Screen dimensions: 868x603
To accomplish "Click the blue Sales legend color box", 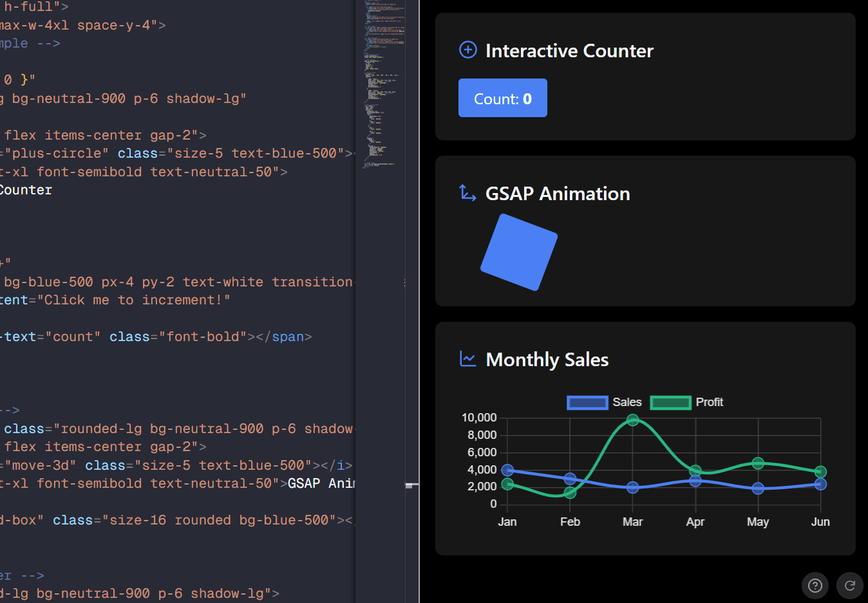I will point(587,403).
